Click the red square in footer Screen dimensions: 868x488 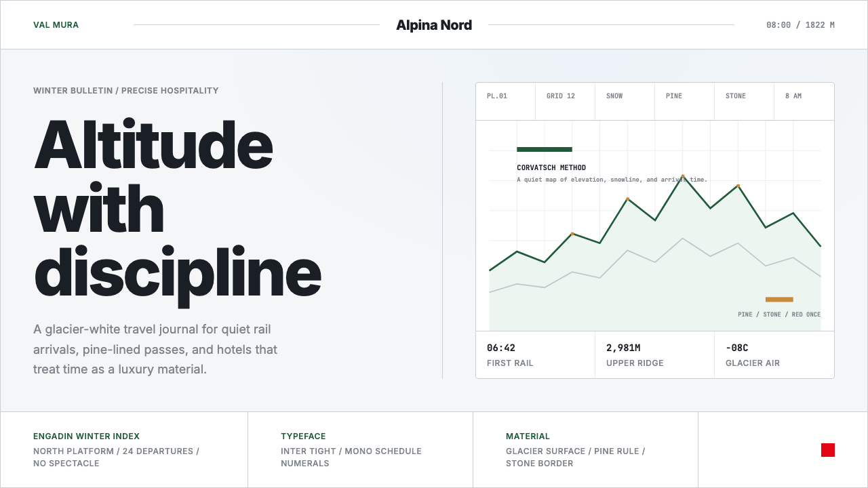click(828, 450)
